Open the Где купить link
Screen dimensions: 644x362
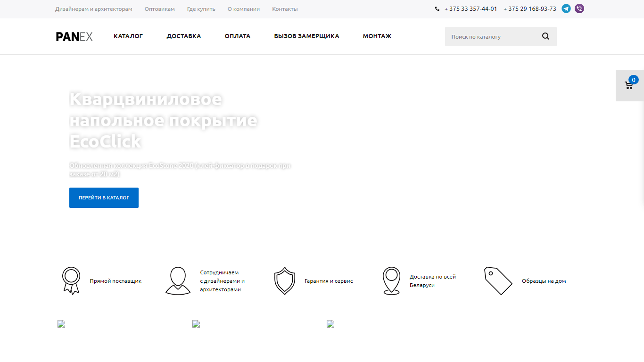[x=201, y=9]
